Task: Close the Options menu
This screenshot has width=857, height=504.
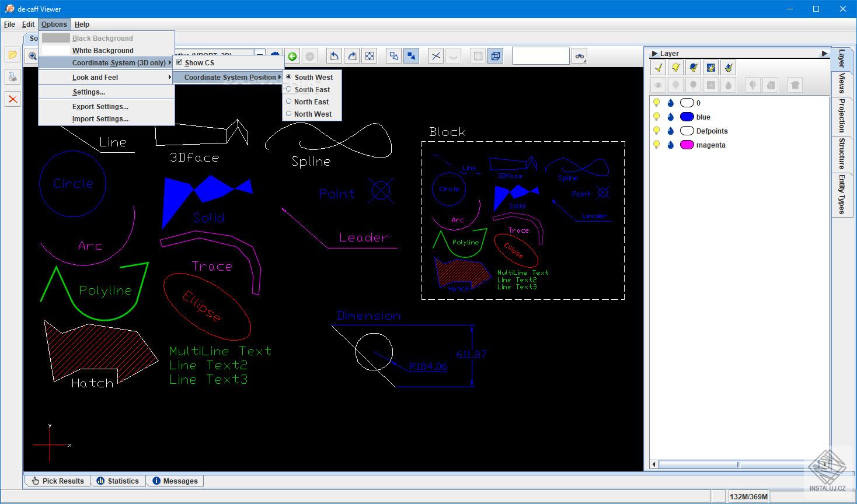Action: (x=54, y=24)
